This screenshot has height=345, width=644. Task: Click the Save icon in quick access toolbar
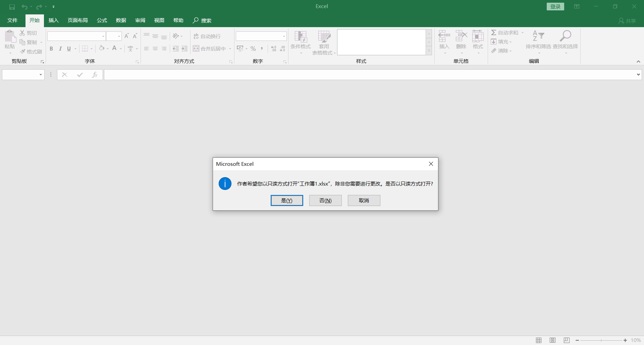[x=12, y=6]
